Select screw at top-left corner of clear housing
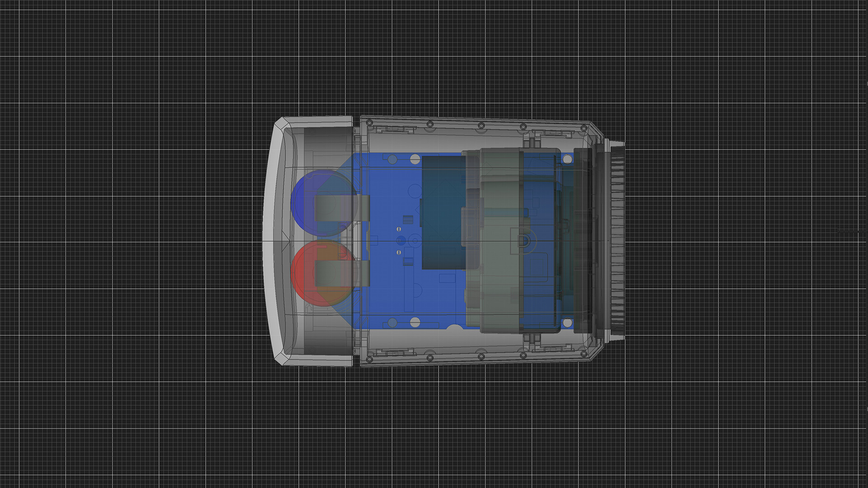 [369, 122]
